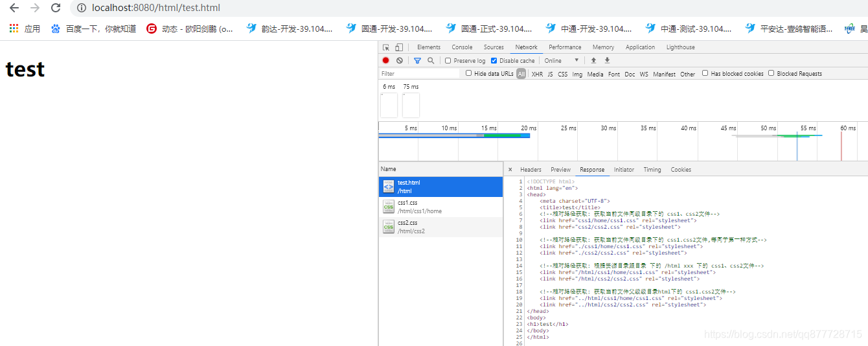Open the Online throttling dropdown
This screenshot has height=346, width=868.
click(562, 60)
